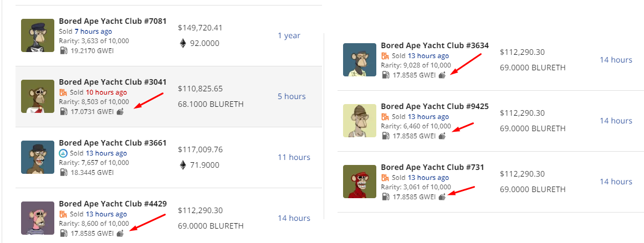Click the gas pump icon beside 18.3445 GWEI
The height and width of the screenshot is (243, 644).
63,172
